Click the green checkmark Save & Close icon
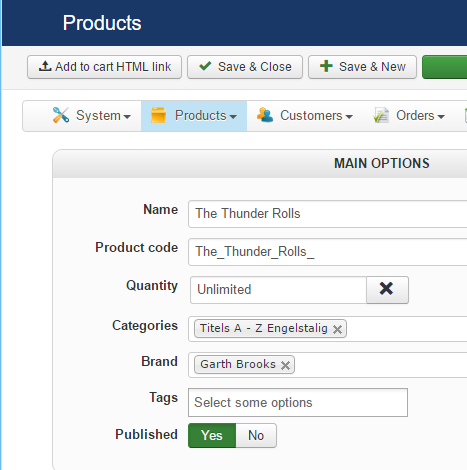The height and width of the screenshot is (470, 467). click(x=205, y=66)
